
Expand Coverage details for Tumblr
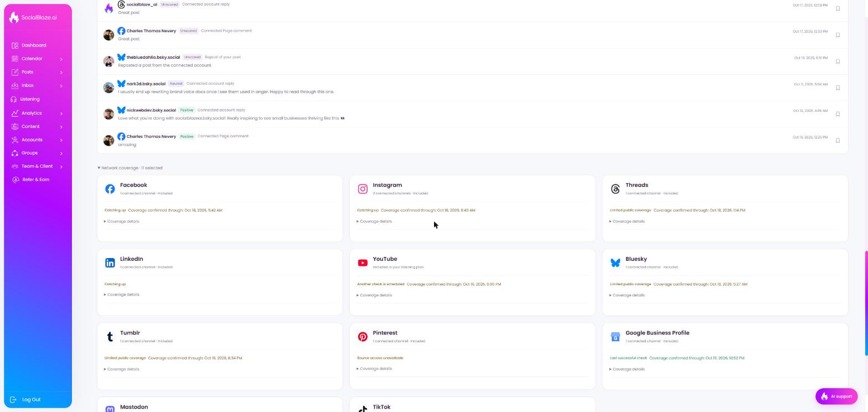pyautogui.click(x=122, y=369)
